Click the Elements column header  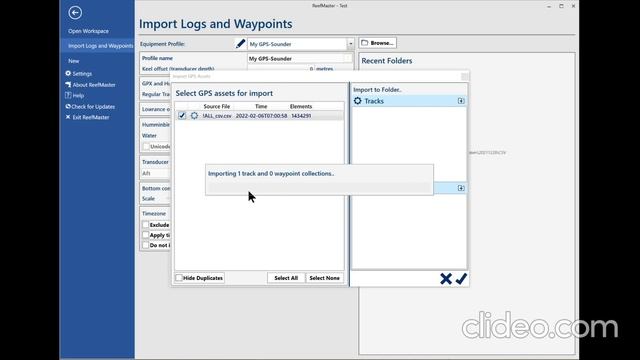(x=301, y=106)
